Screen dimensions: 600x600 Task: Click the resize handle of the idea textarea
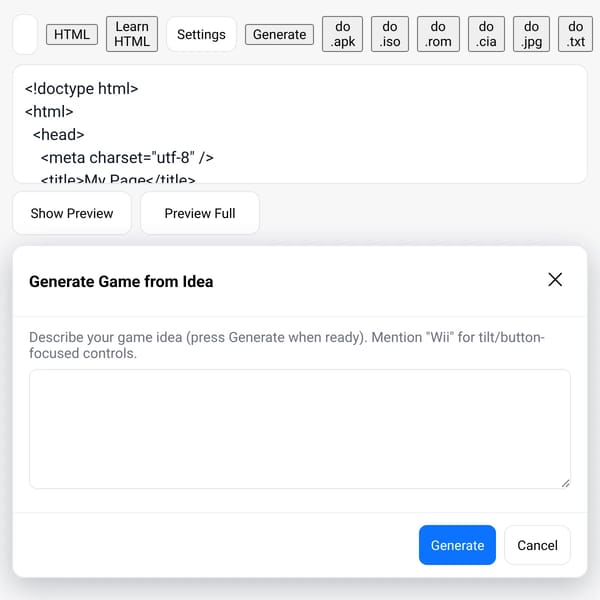click(566, 483)
